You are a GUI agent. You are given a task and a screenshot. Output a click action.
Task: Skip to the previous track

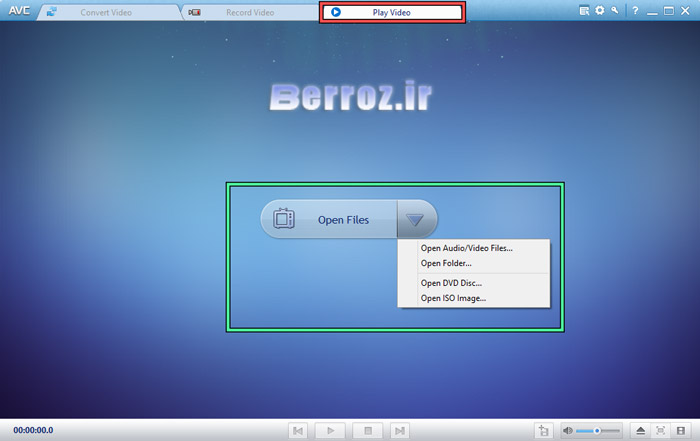[x=297, y=431]
